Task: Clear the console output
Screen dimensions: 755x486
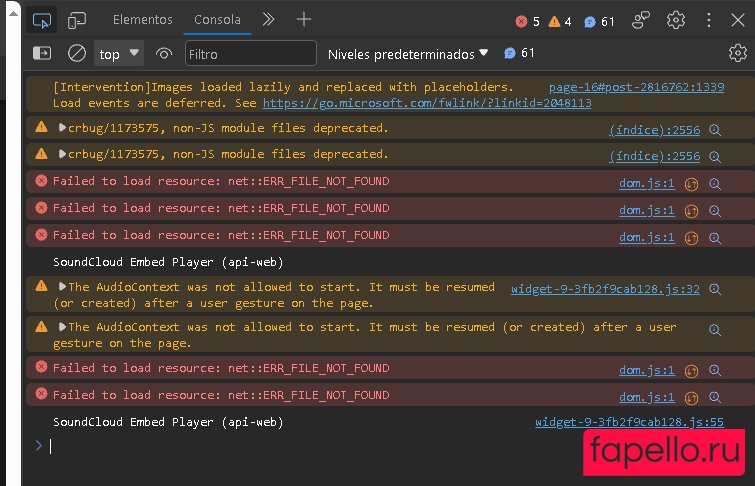Action: [77, 53]
